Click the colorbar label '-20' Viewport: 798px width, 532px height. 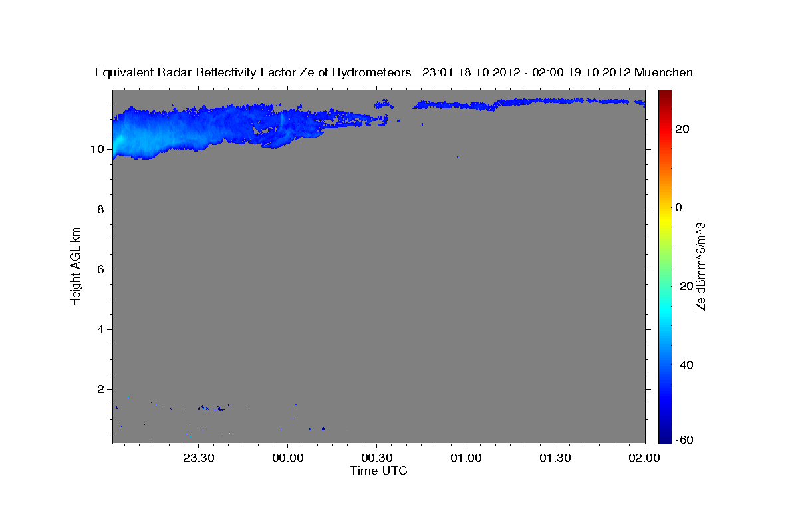tap(684, 286)
